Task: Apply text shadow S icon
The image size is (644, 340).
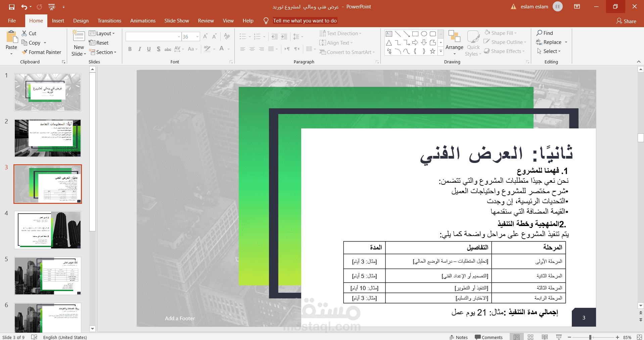Action: click(158, 49)
